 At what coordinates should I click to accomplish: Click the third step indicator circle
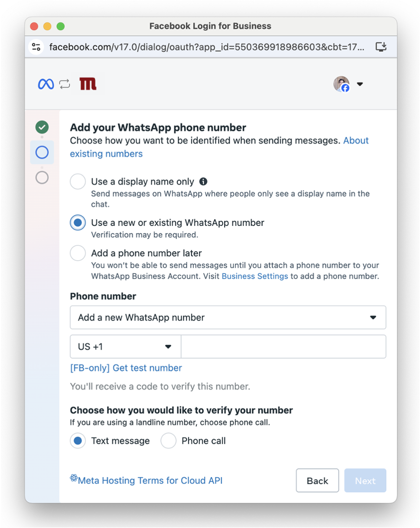[42, 177]
